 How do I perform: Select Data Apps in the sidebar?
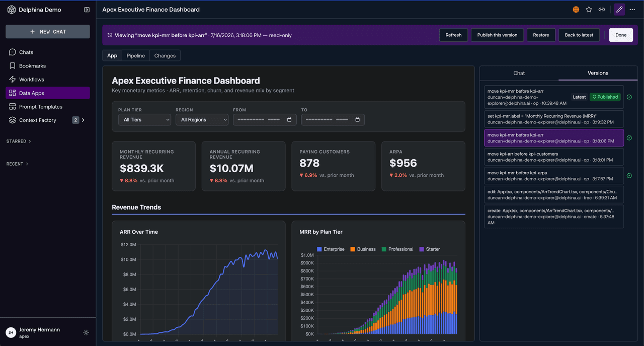coord(48,93)
